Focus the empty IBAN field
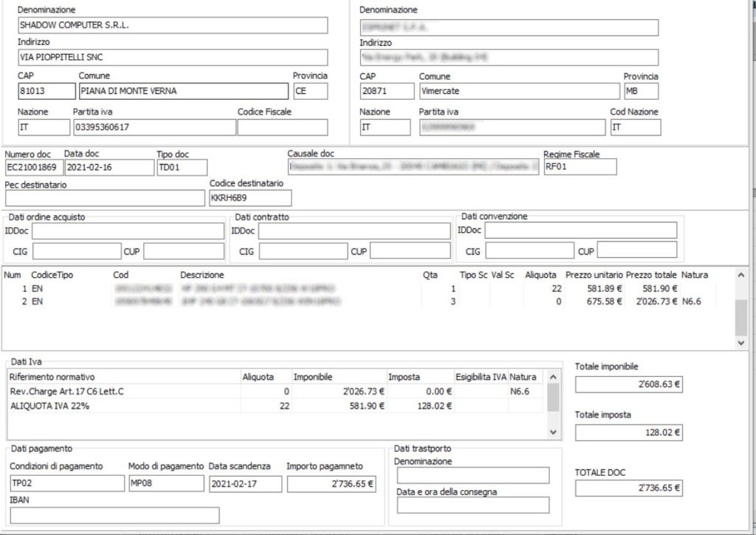This screenshot has height=535, width=756. tap(114, 515)
